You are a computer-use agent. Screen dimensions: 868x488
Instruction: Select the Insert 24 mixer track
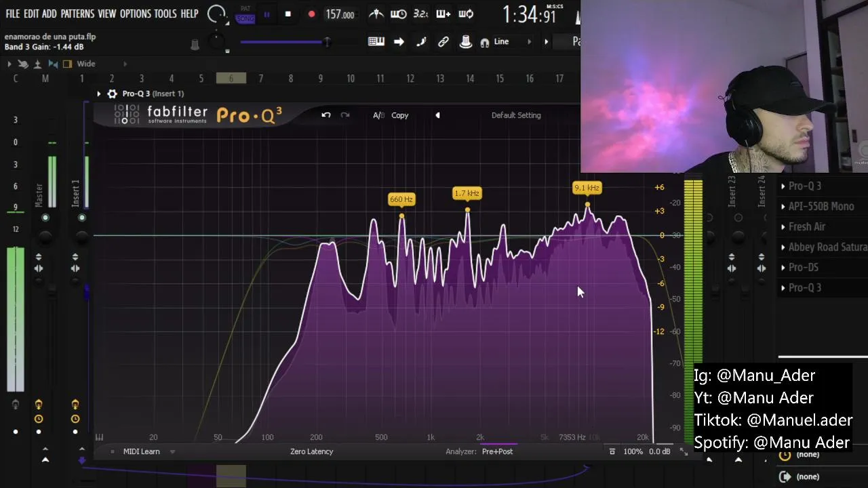tap(762, 192)
